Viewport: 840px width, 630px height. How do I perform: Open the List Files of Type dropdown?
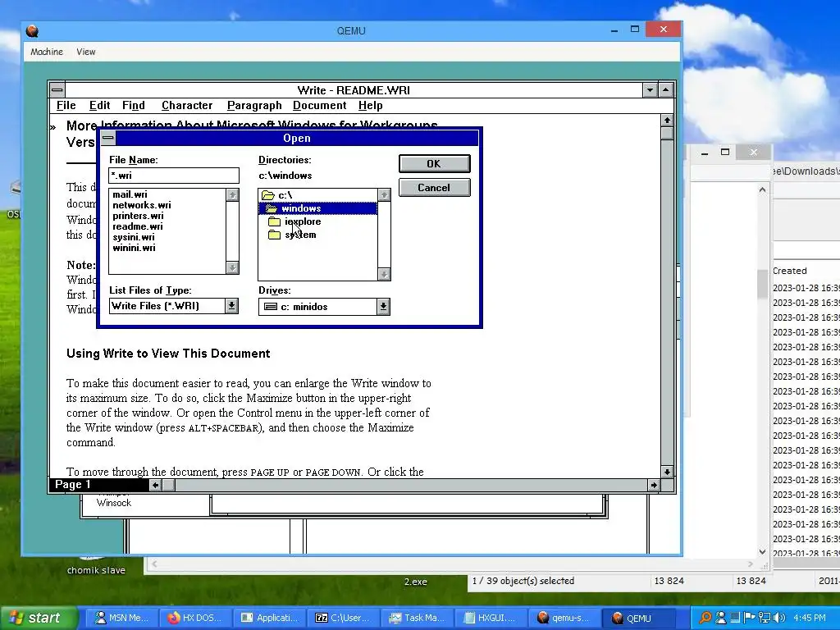[x=231, y=306]
